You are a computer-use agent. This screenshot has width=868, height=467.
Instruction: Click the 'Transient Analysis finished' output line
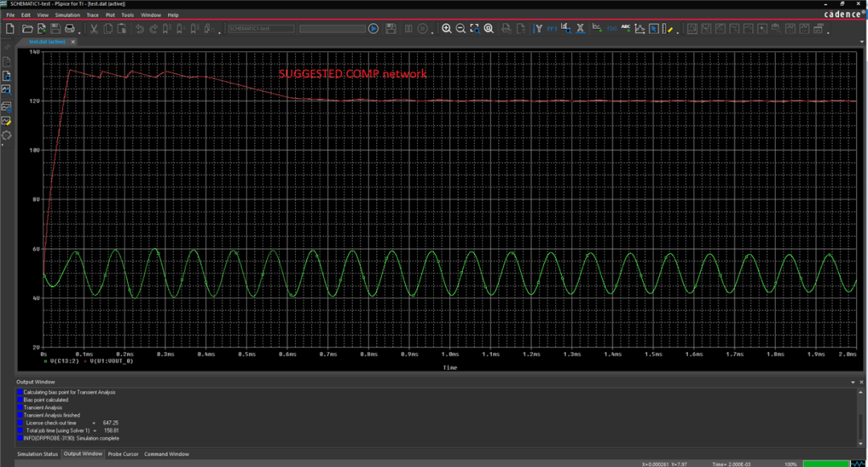click(x=49, y=415)
